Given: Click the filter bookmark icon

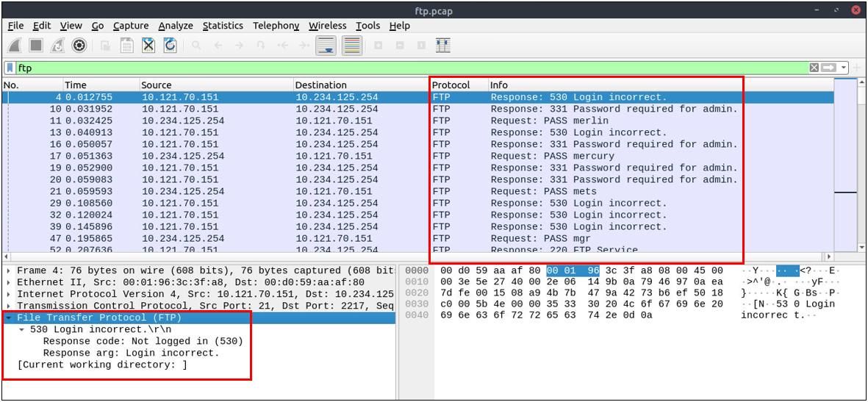Looking at the screenshot, I should (x=10, y=68).
